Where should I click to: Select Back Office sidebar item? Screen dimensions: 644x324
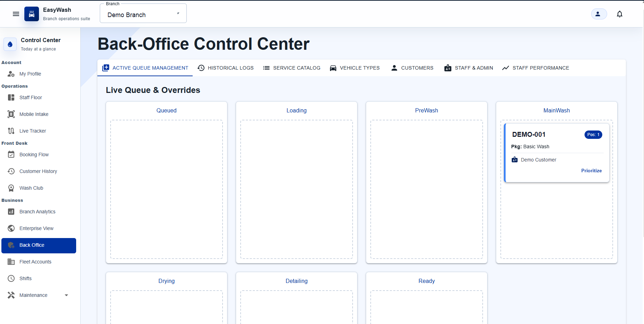(39, 246)
